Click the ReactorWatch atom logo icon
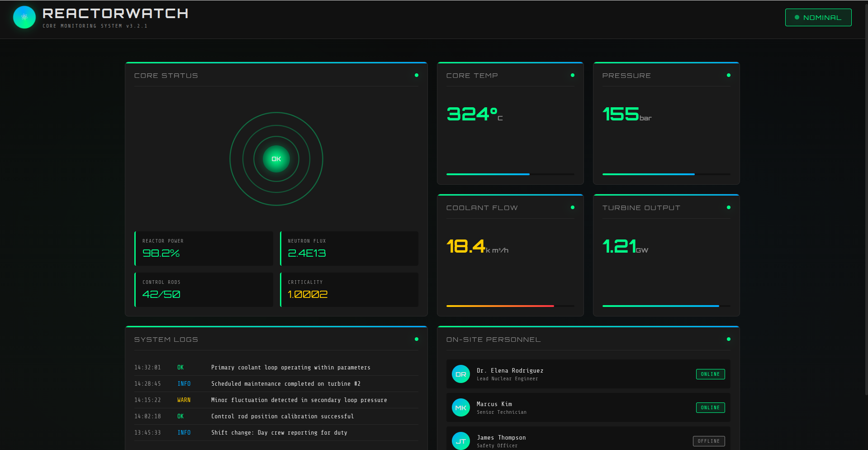 tap(24, 17)
